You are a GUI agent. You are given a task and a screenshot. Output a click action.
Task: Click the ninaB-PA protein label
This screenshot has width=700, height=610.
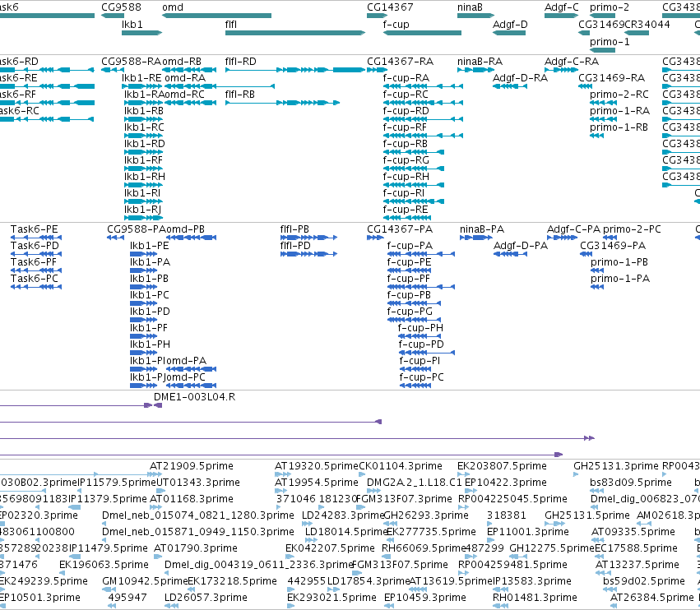(482, 229)
